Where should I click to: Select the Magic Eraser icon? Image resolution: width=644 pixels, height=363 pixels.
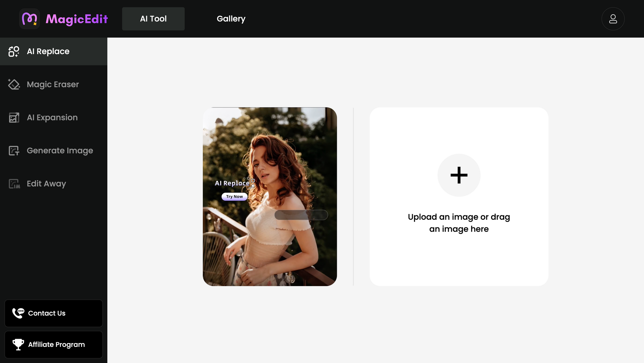coord(14,84)
